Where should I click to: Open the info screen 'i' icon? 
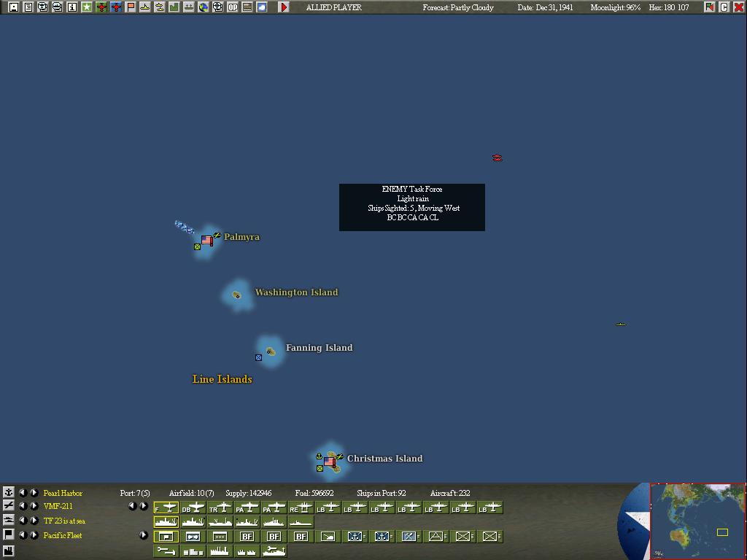[72, 7]
